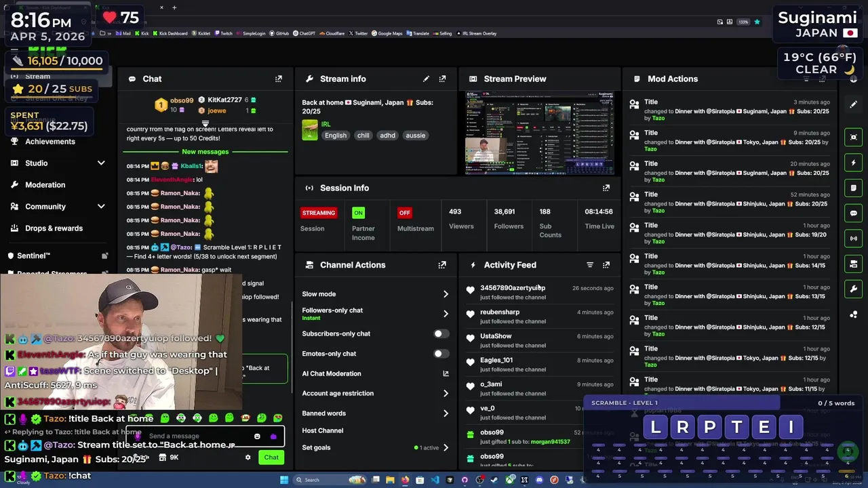Screen dimensions: 868x488
Task: Open Sentinel external link icon
Action: (104, 256)
